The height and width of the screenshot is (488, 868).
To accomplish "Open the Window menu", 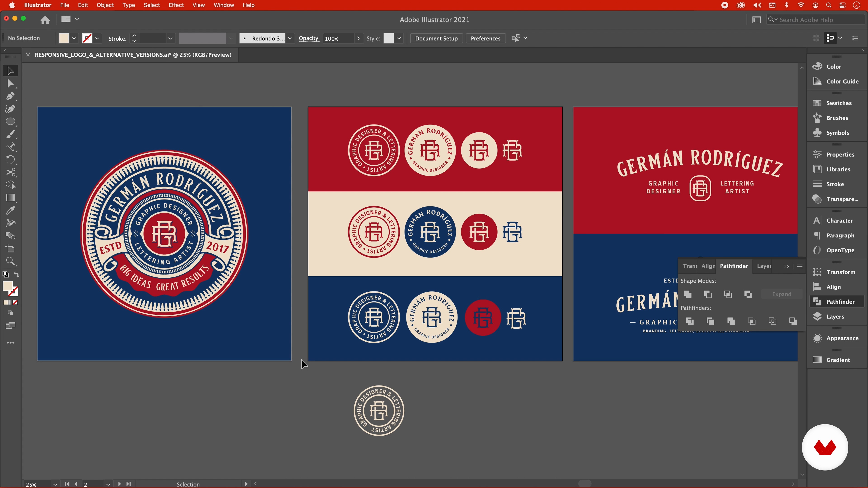I will (x=224, y=5).
